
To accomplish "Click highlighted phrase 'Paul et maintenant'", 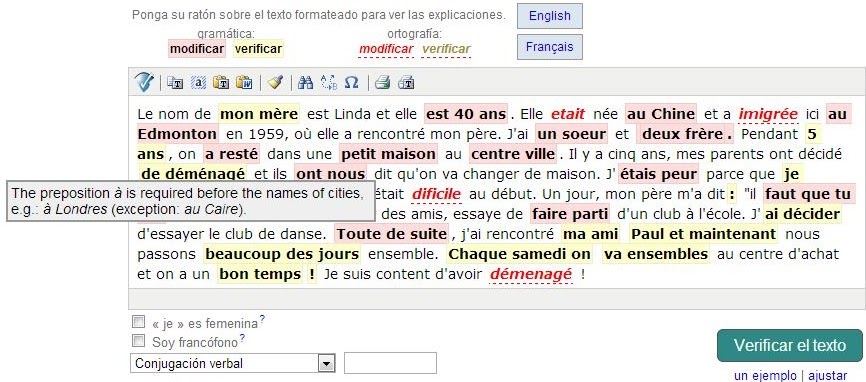I will (704, 234).
